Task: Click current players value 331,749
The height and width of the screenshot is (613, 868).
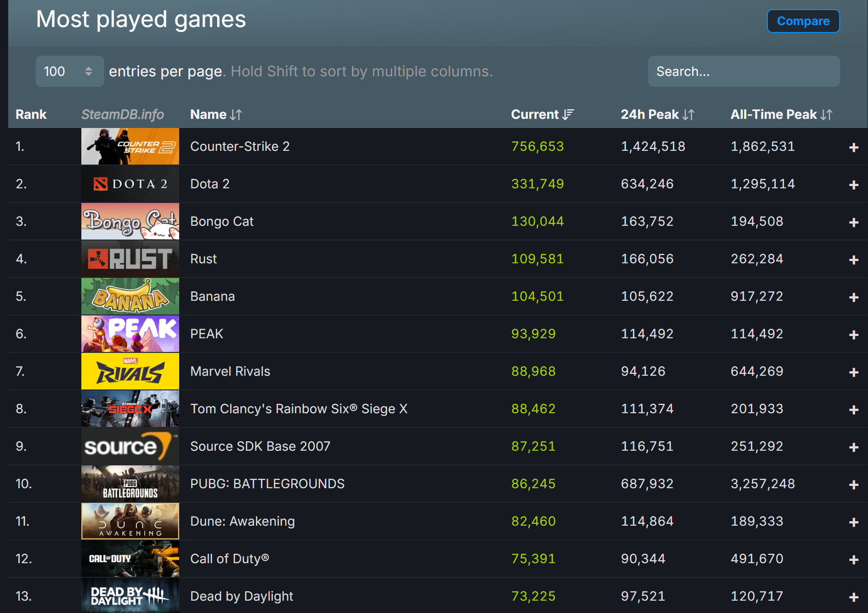Action: (538, 184)
